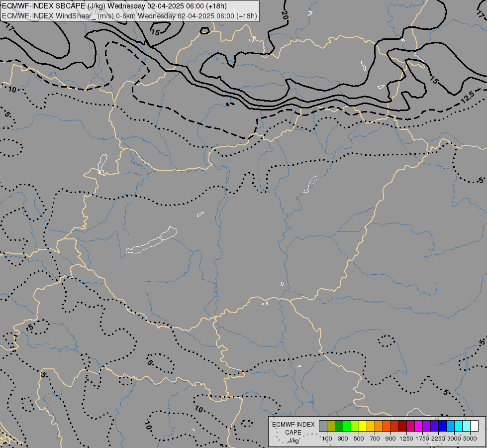
Task: Click the pure yellow legend swatch
Action: click(x=363, y=426)
